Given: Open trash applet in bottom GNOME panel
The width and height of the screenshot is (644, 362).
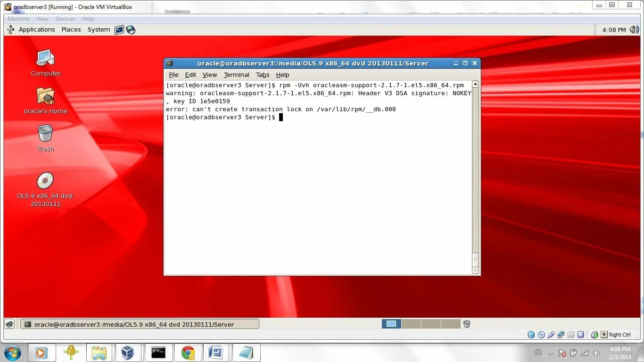Looking at the screenshot, I should pos(467,324).
